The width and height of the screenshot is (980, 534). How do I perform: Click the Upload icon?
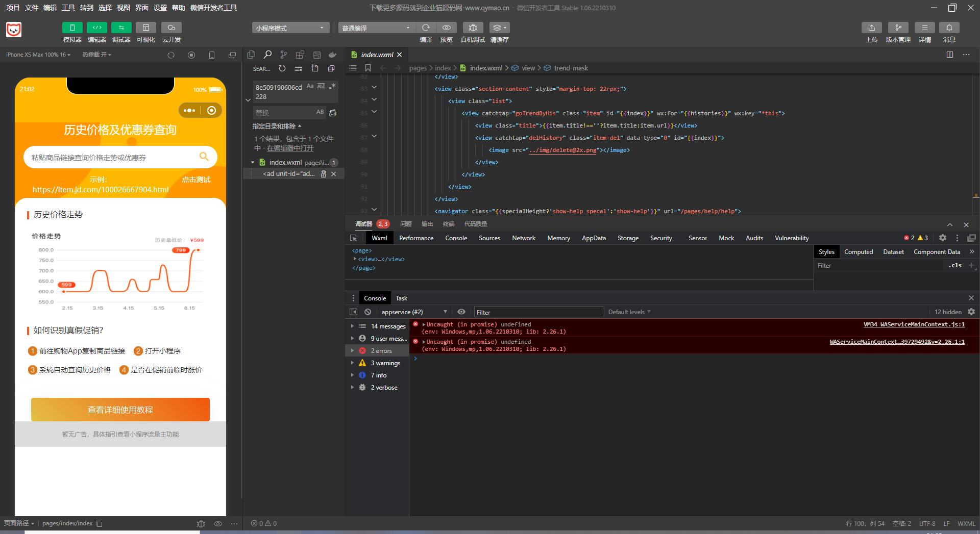pos(871,28)
